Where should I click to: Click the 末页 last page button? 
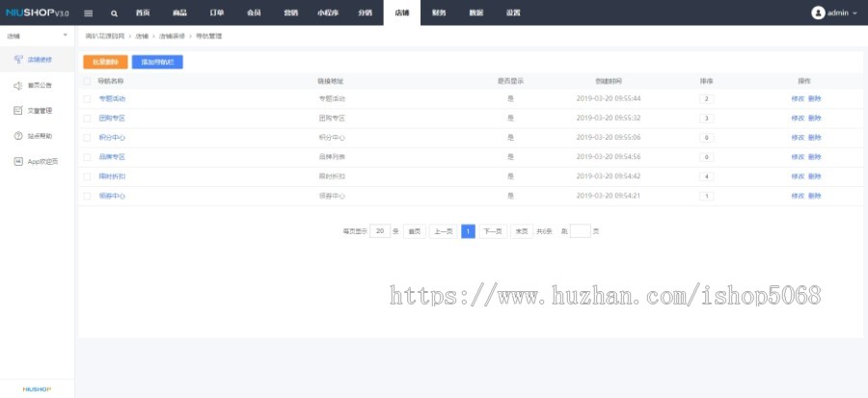point(522,231)
